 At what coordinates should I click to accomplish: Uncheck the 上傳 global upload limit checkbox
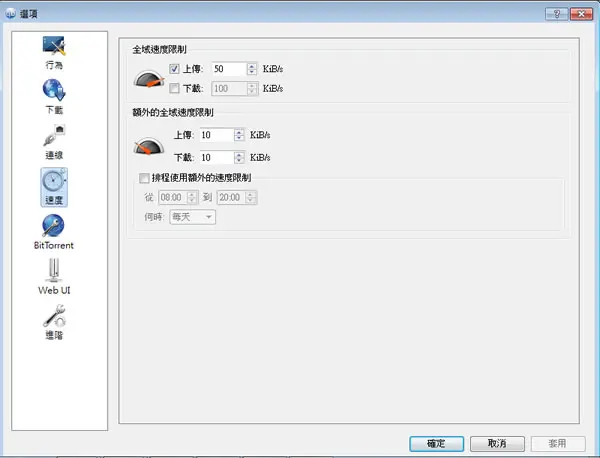[174, 69]
